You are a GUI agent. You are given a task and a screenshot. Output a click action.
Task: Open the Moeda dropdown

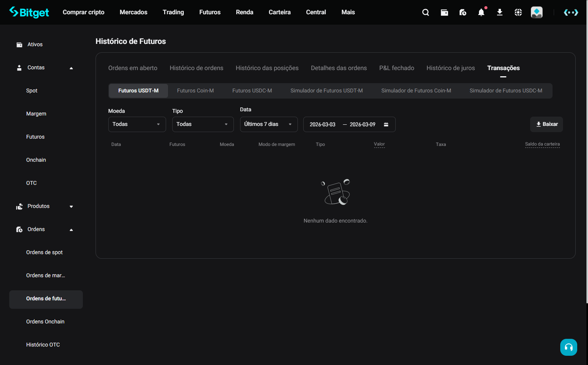(137, 124)
